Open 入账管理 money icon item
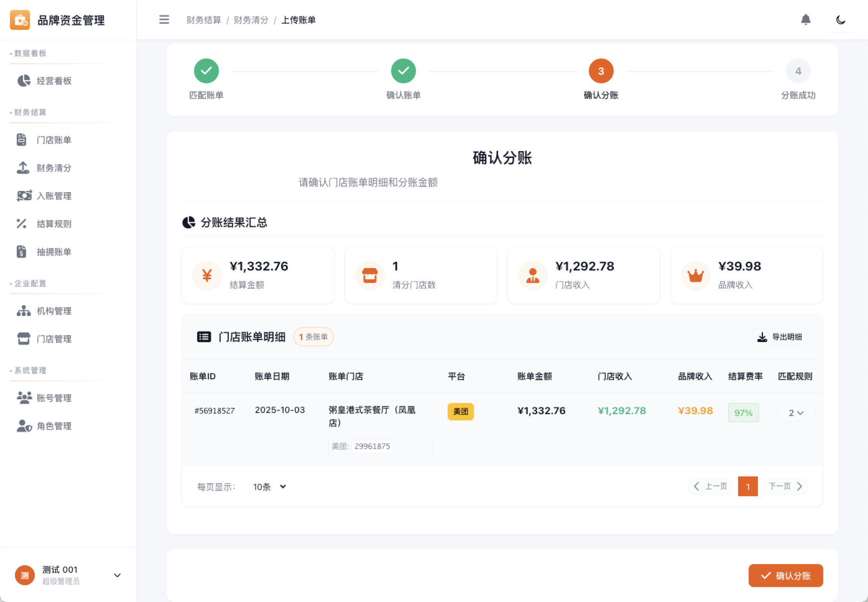 (54, 196)
